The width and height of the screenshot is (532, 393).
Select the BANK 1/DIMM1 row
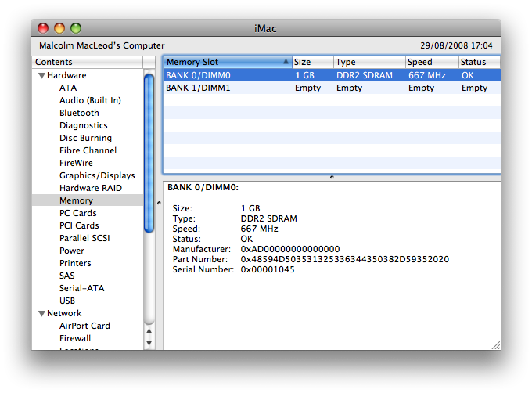pos(332,88)
